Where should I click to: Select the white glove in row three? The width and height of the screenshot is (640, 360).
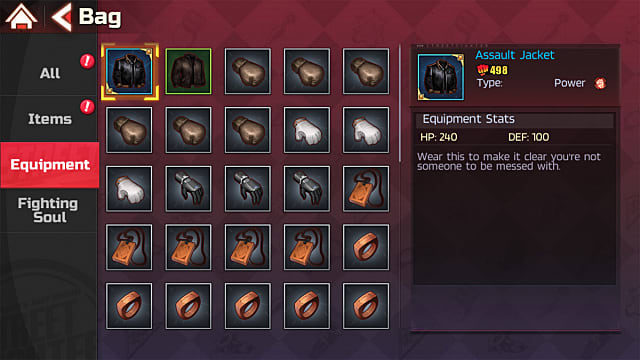coord(129,189)
